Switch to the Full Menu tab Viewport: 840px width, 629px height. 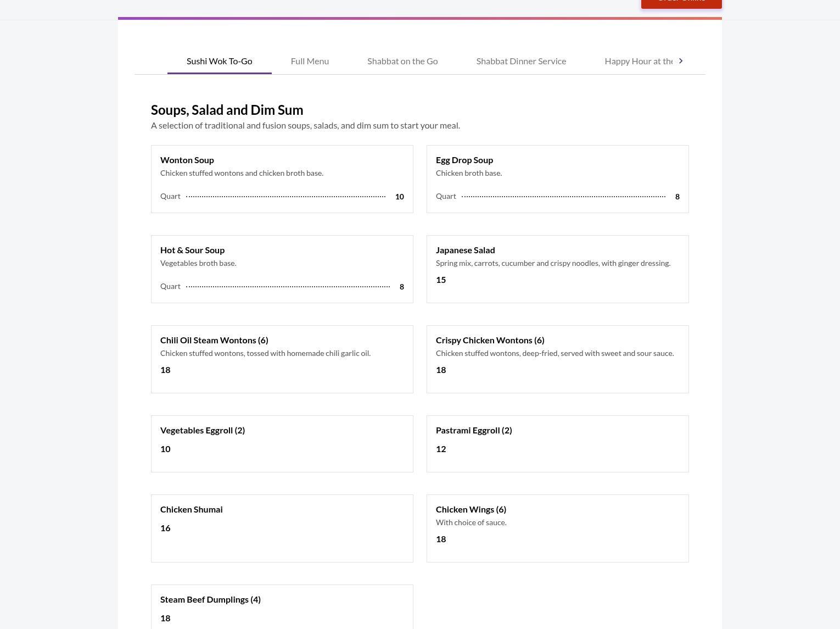pyautogui.click(x=310, y=61)
